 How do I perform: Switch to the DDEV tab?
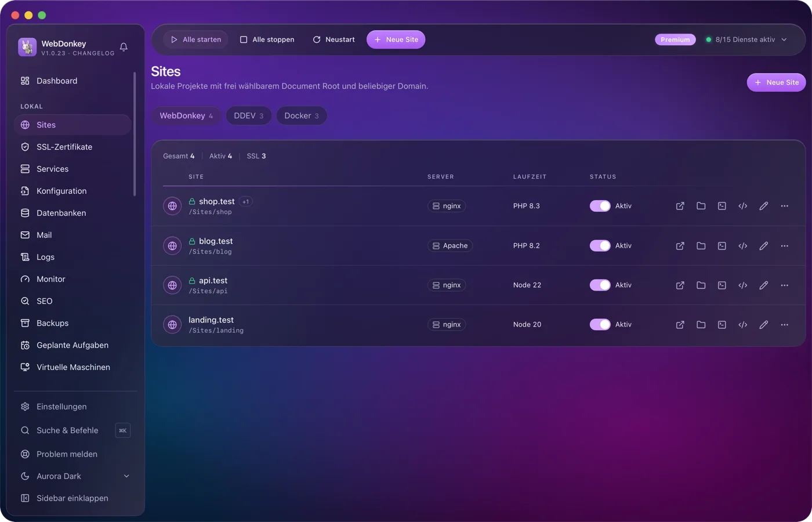click(248, 115)
